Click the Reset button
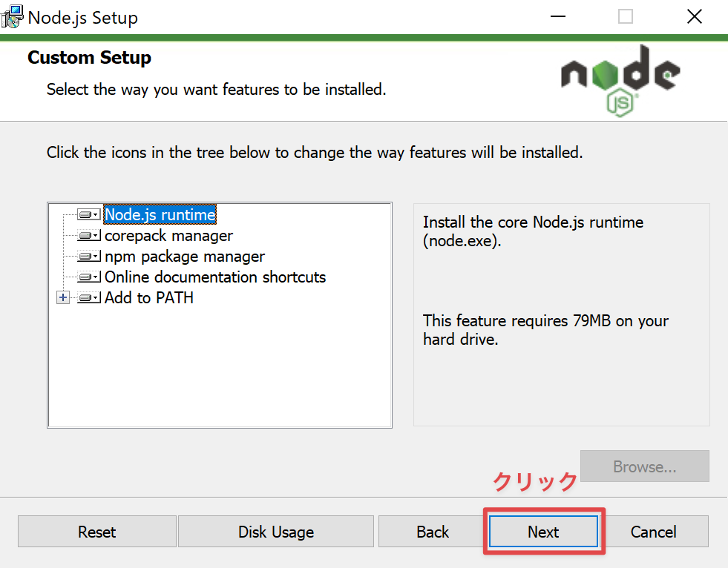 [96, 532]
